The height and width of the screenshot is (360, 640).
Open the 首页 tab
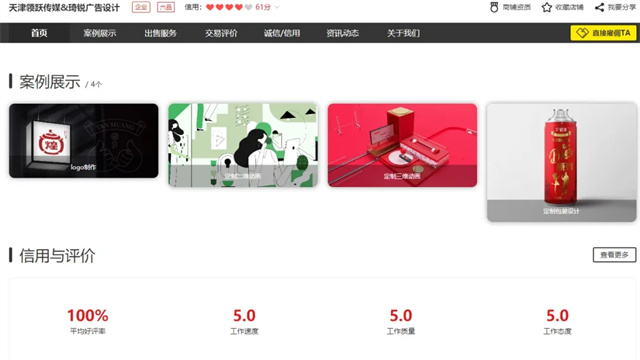point(39,33)
